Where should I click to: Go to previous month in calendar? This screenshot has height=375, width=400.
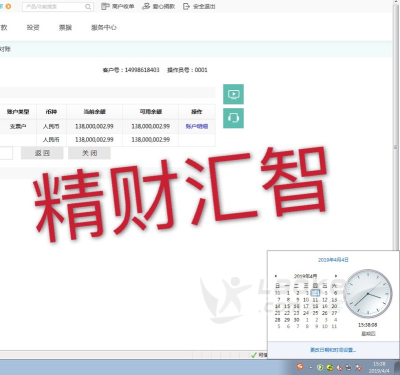coord(276,276)
